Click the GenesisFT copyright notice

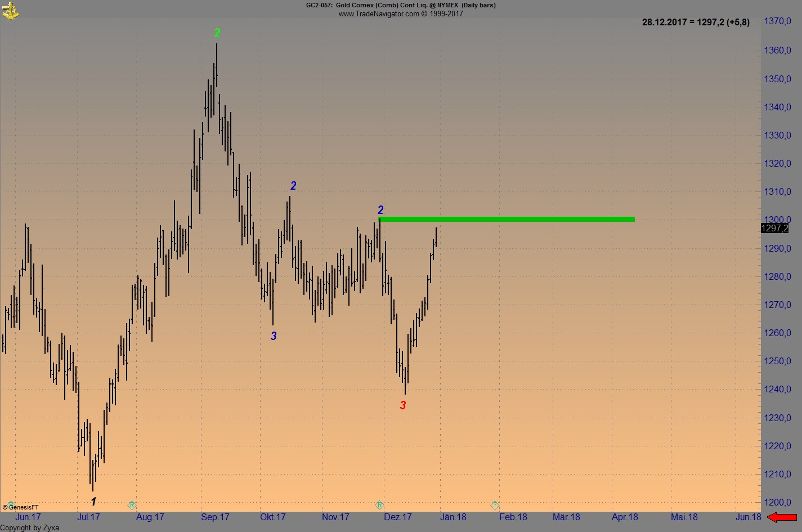pos(21,506)
